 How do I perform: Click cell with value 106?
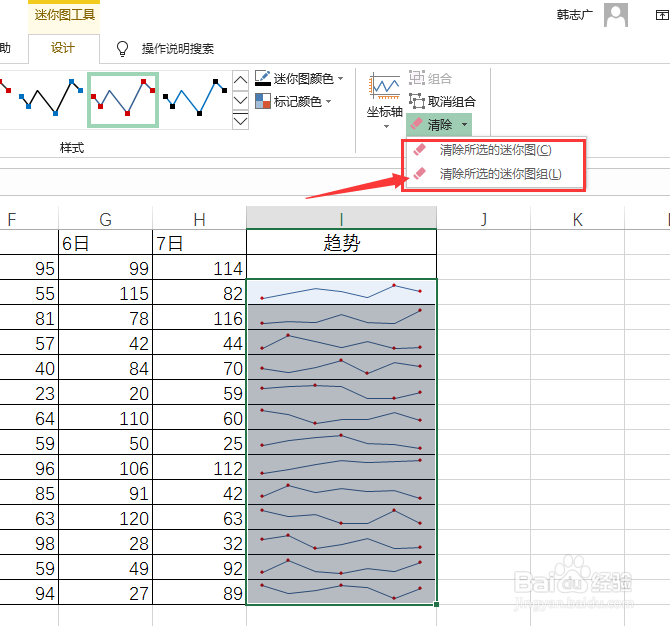[x=106, y=468]
